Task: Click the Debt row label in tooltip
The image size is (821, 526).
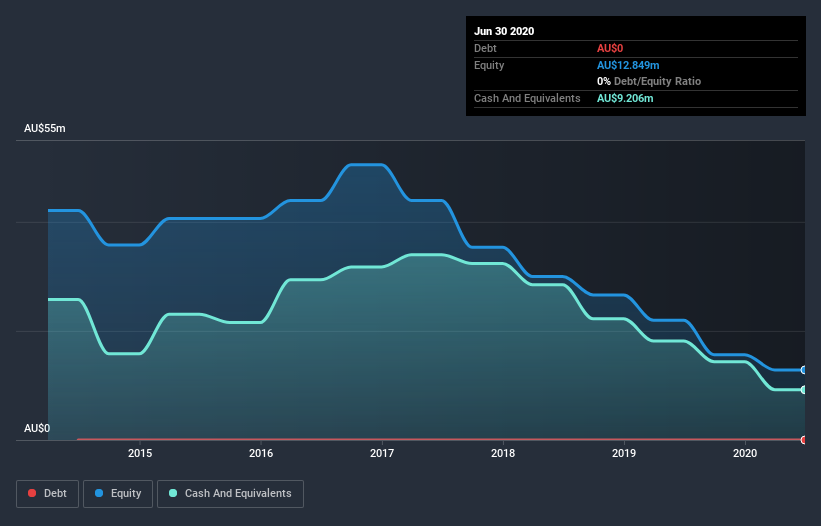Action: (485, 48)
